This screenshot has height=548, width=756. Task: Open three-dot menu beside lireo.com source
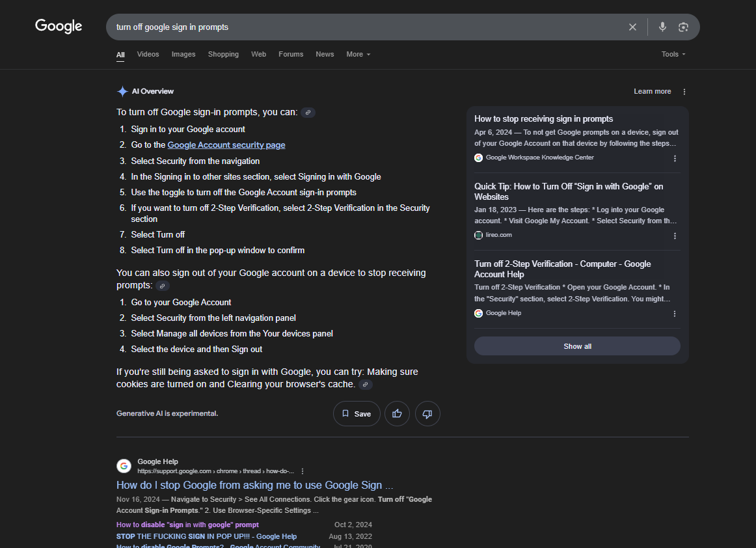pyautogui.click(x=675, y=236)
